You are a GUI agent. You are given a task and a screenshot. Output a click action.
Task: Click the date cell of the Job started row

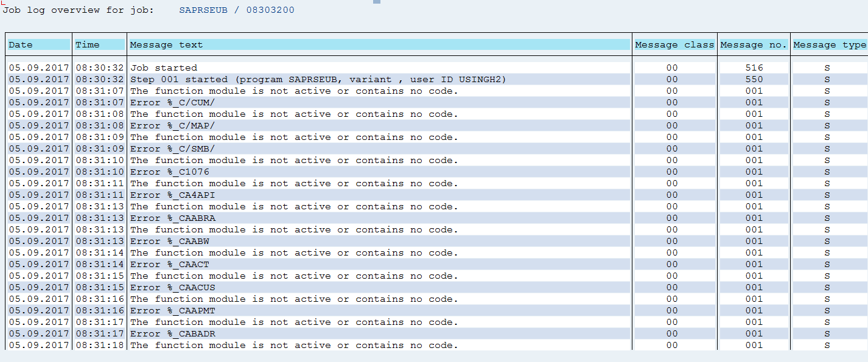(x=39, y=68)
